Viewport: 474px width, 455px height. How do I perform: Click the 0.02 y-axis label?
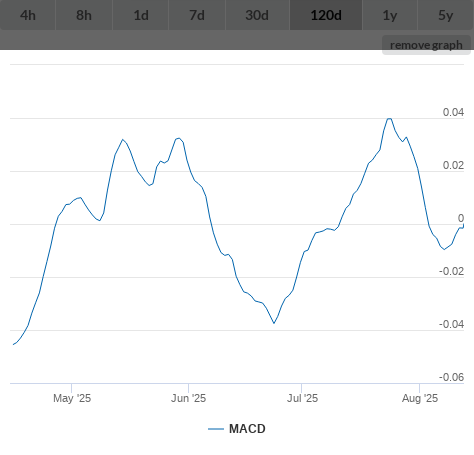click(x=453, y=165)
